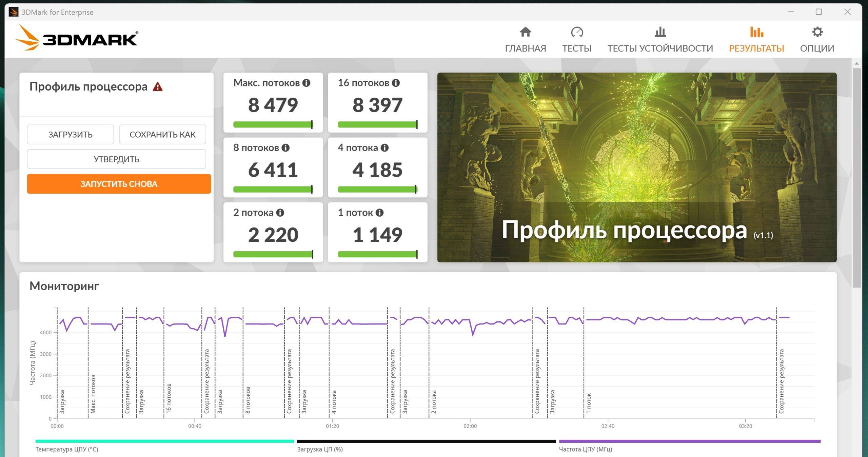Click the 16 потоков score value 8 397

click(377, 105)
